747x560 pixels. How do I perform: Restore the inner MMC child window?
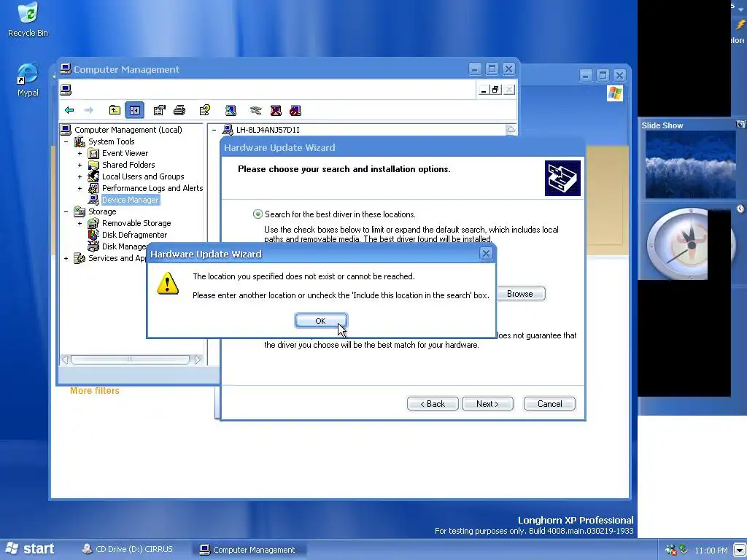click(495, 90)
